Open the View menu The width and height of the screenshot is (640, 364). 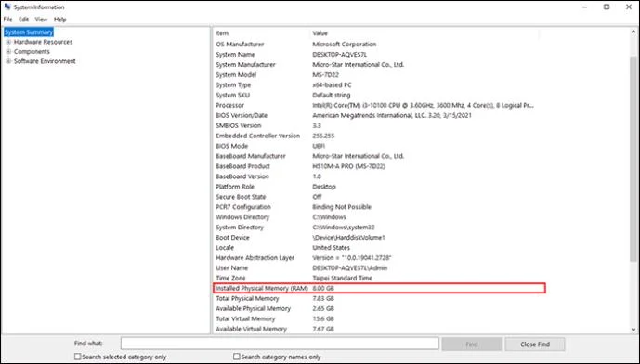(x=41, y=19)
